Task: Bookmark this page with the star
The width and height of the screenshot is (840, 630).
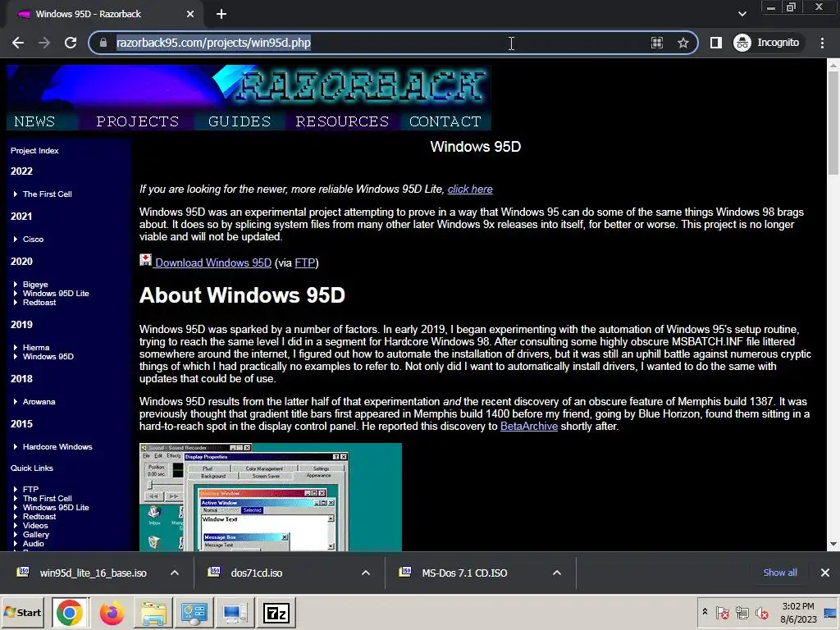Action: pos(683,43)
